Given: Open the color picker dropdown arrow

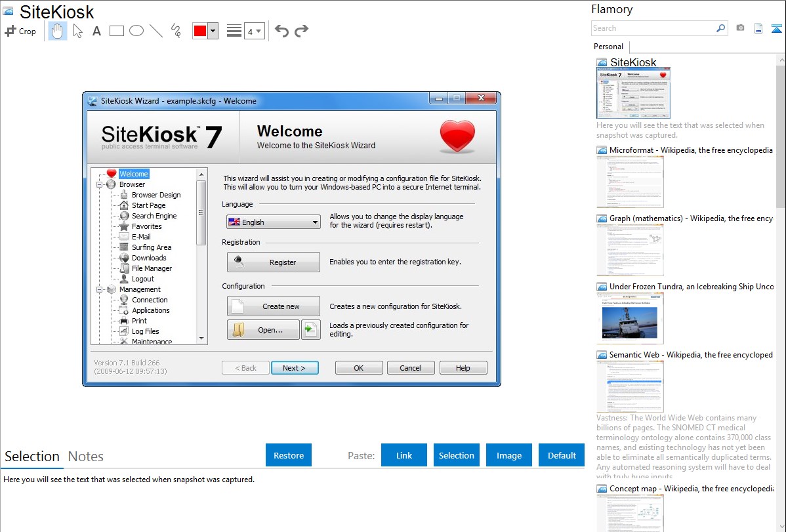Looking at the screenshot, I should click(213, 31).
